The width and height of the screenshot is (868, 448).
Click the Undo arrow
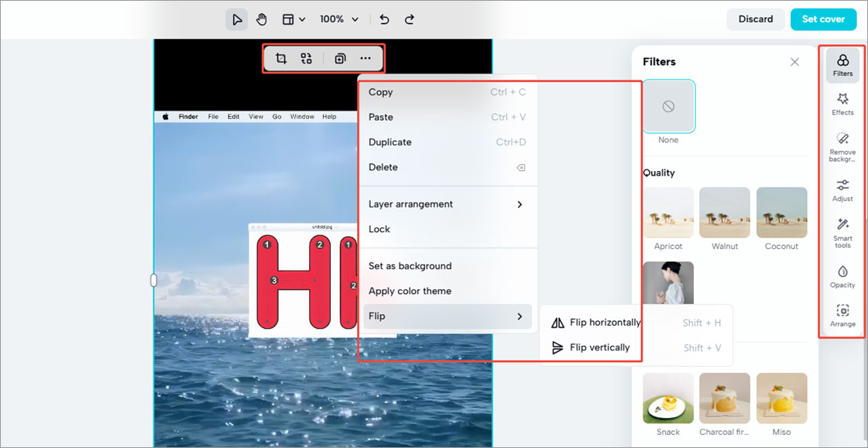(x=383, y=19)
